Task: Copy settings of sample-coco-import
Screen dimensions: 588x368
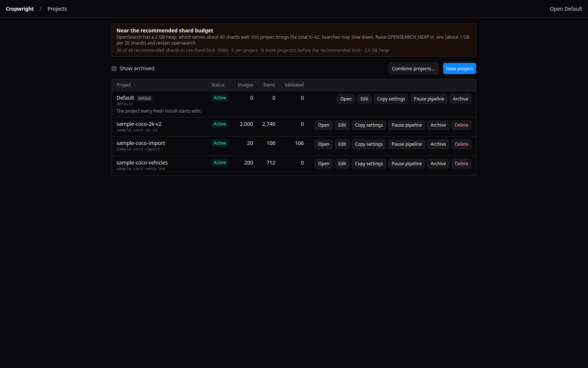Action: [369, 144]
